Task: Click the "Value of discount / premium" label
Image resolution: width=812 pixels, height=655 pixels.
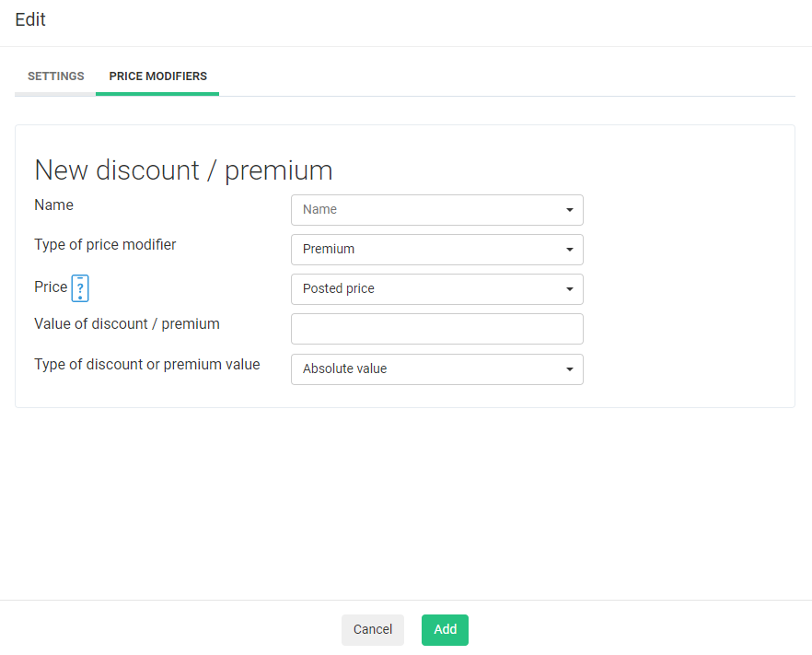Action: [x=126, y=323]
